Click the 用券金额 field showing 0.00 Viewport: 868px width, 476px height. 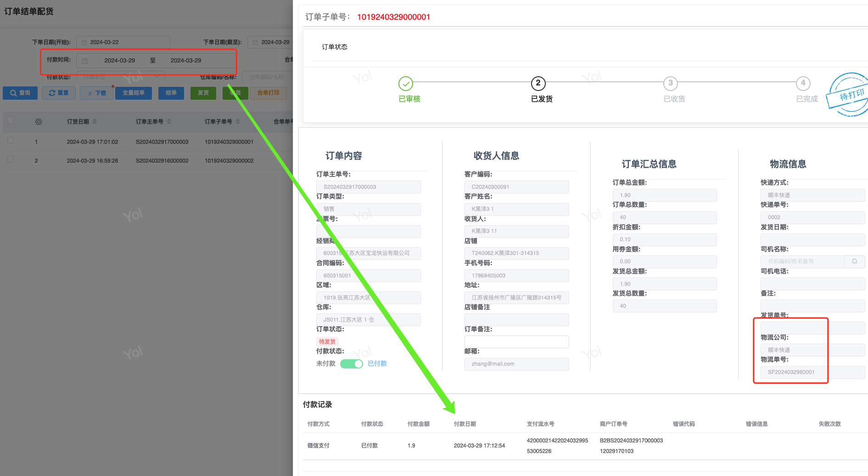(665, 261)
